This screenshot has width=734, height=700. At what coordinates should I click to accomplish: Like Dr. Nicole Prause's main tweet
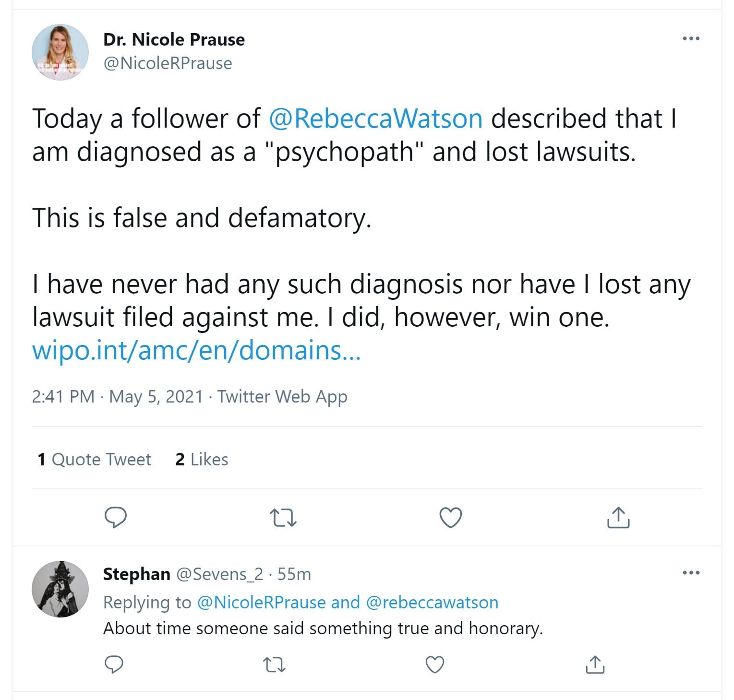(x=451, y=518)
